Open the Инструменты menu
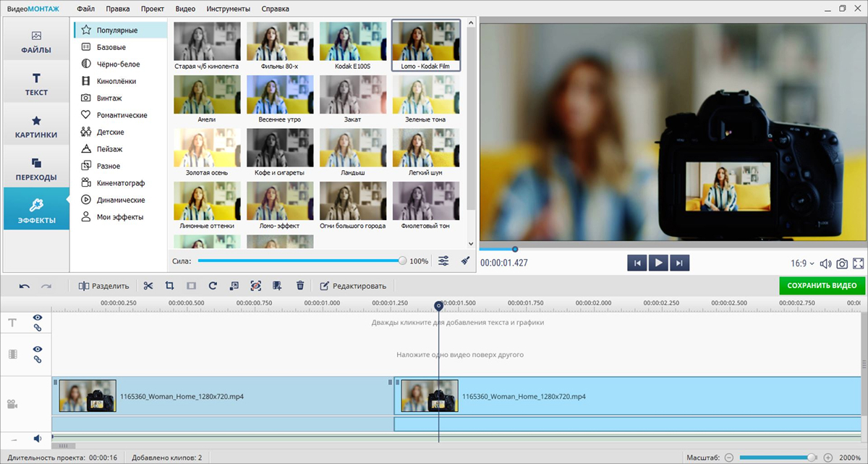Screen dimensions: 868x464 [228, 9]
